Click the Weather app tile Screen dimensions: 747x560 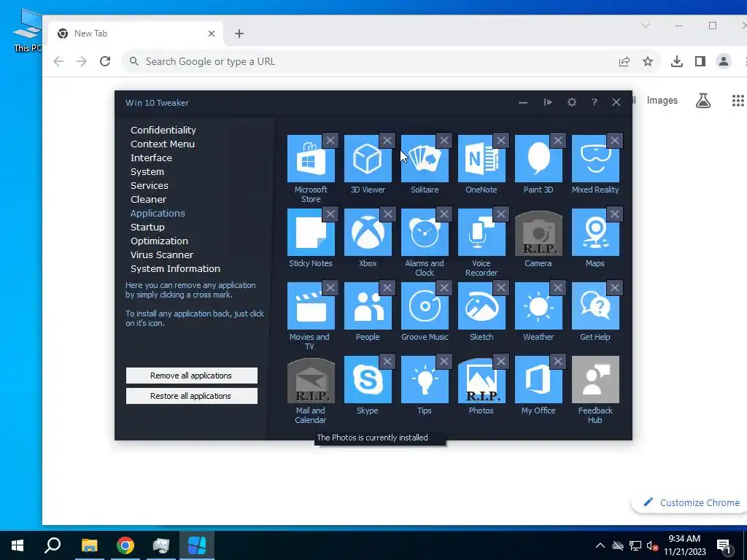(538, 306)
